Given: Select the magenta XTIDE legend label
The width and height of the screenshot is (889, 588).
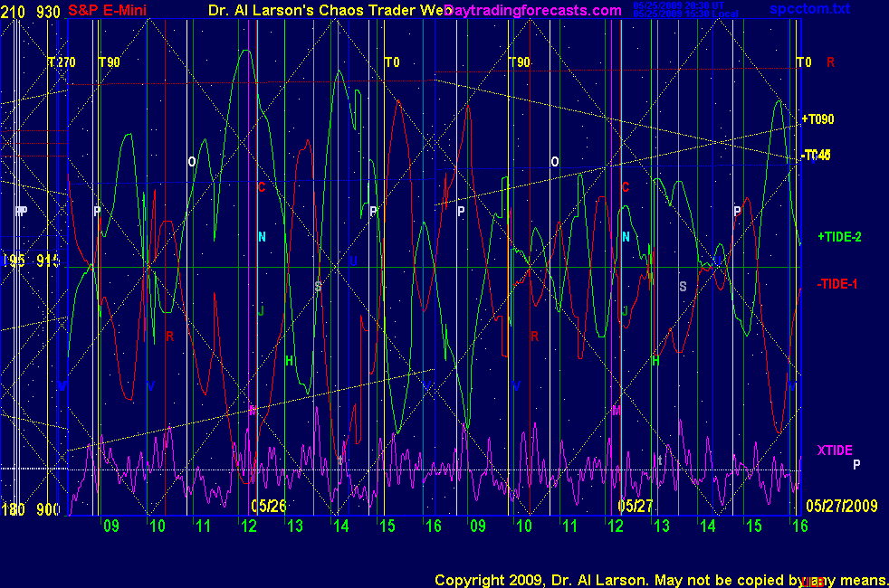Looking at the screenshot, I should point(835,450).
